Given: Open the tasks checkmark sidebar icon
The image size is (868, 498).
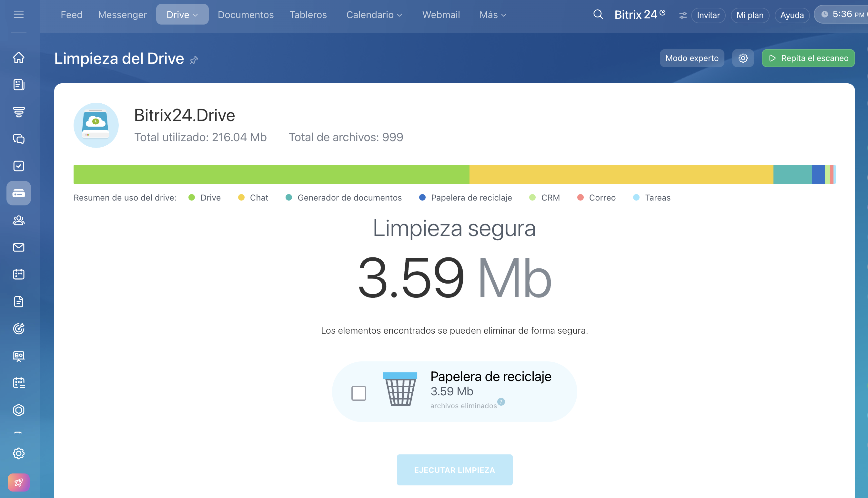Looking at the screenshot, I should point(18,166).
